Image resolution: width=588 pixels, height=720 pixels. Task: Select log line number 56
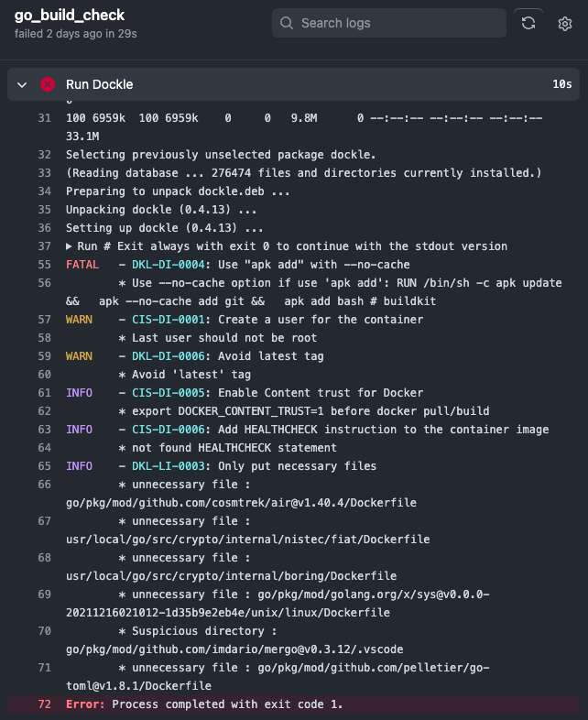coord(45,283)
